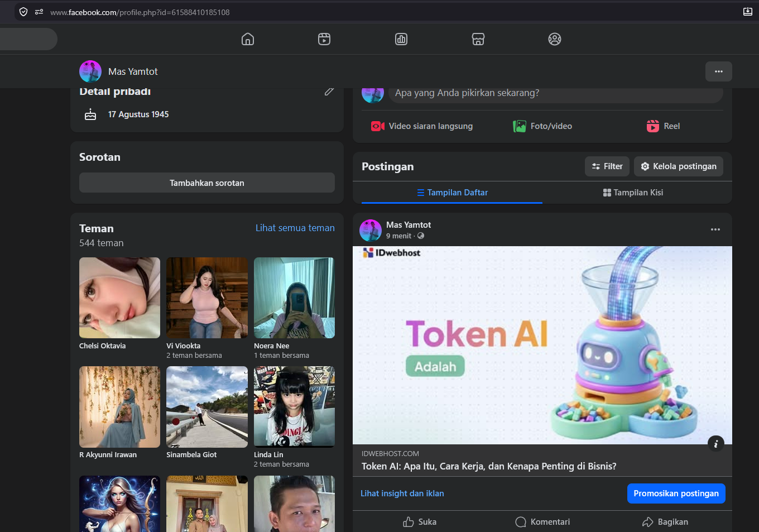The height and width of the screenshot is (532, 759).
Task: Click the Apa yang Anda pikirkan field
Action: [555, 93]
